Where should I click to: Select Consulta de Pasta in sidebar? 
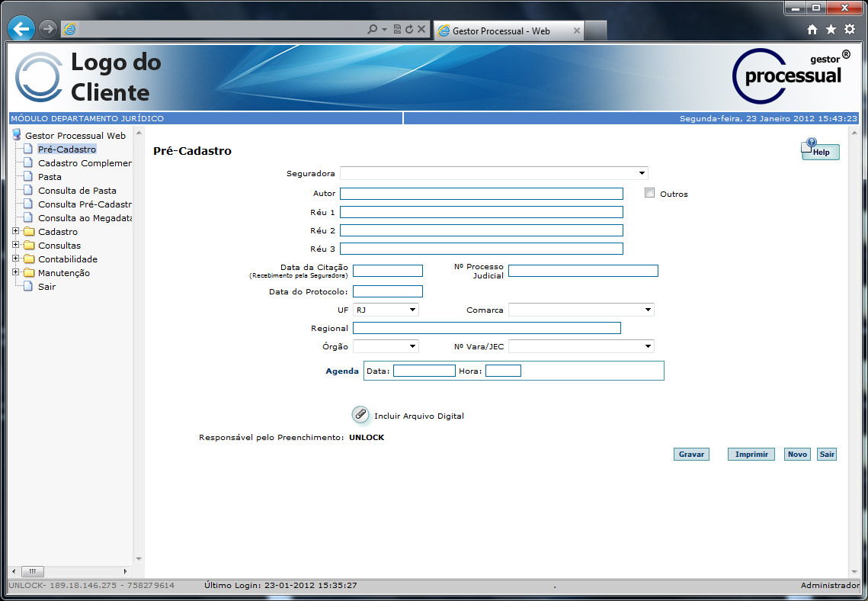77,191
